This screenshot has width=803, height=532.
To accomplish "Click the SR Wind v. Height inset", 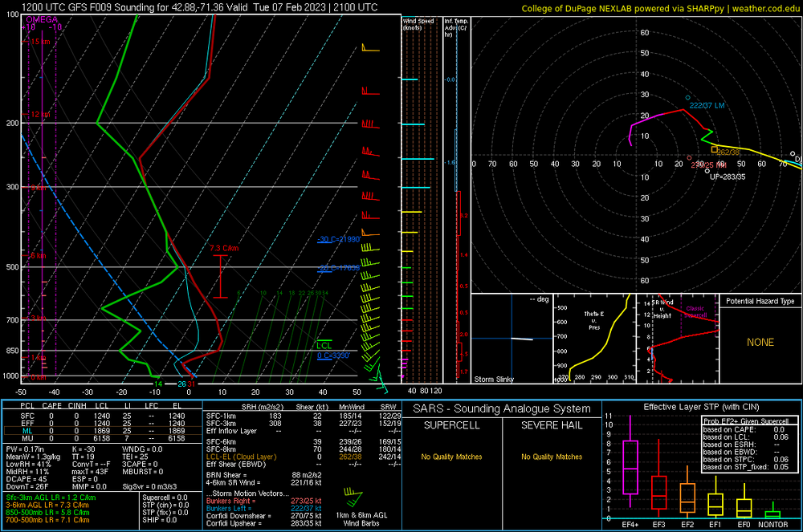I will point(678,339).
